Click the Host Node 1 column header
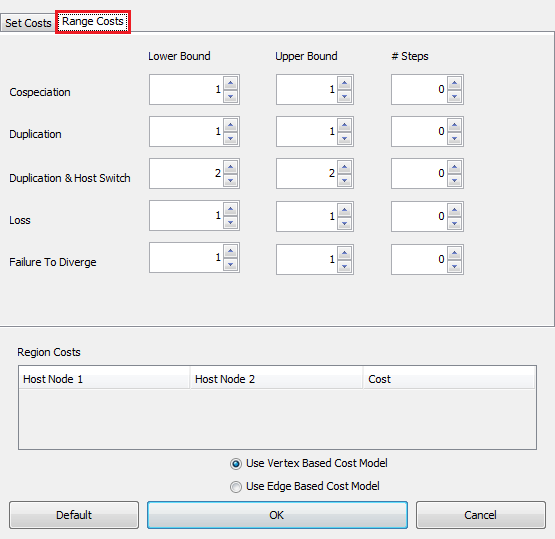Screen dimensions: 555x539 (x=104, y=379)
